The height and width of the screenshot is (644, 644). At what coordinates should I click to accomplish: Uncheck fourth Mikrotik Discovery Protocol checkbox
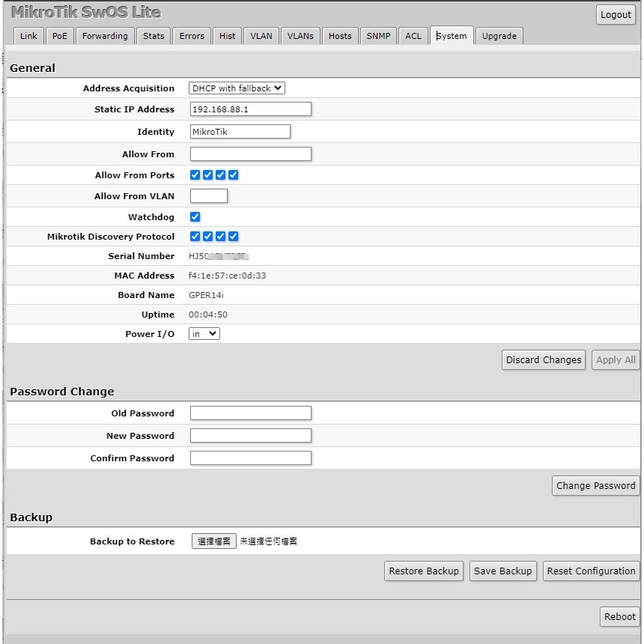tap(234, 237)
